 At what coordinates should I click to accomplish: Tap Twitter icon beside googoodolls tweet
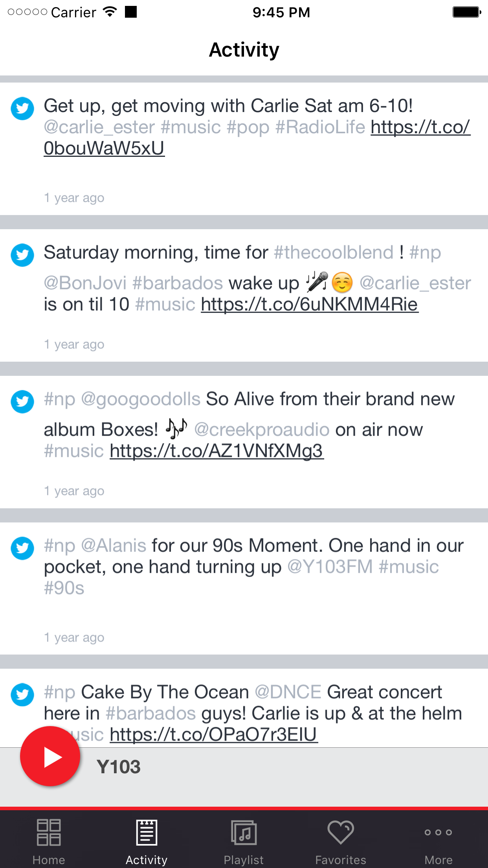(22, 401)
